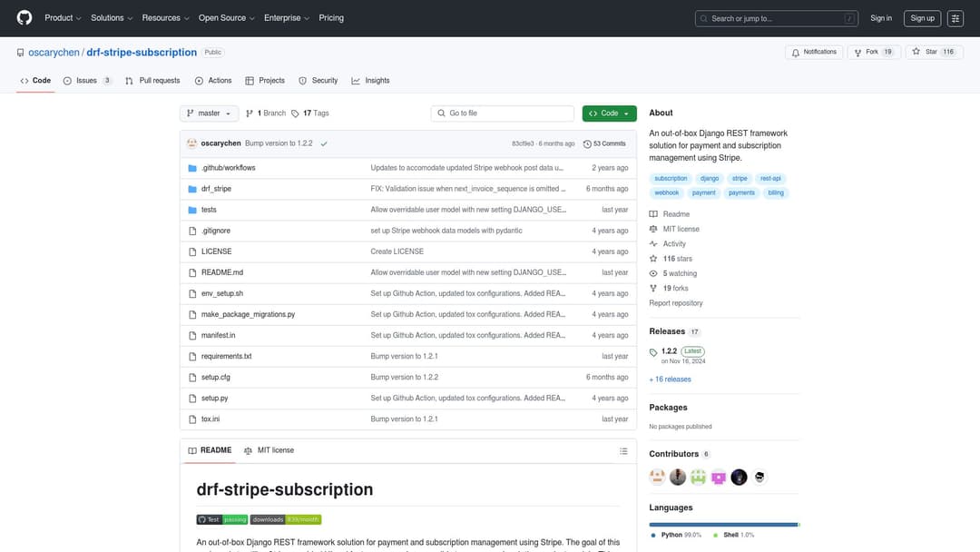Switch to the Security tab
This screenshot has height=552, width=980.
[318, 81]
